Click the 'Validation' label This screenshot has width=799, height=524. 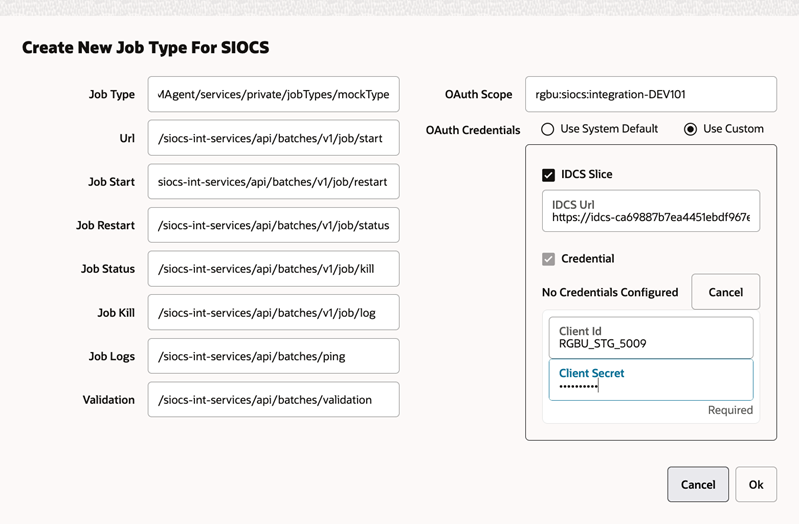(109, 400)
